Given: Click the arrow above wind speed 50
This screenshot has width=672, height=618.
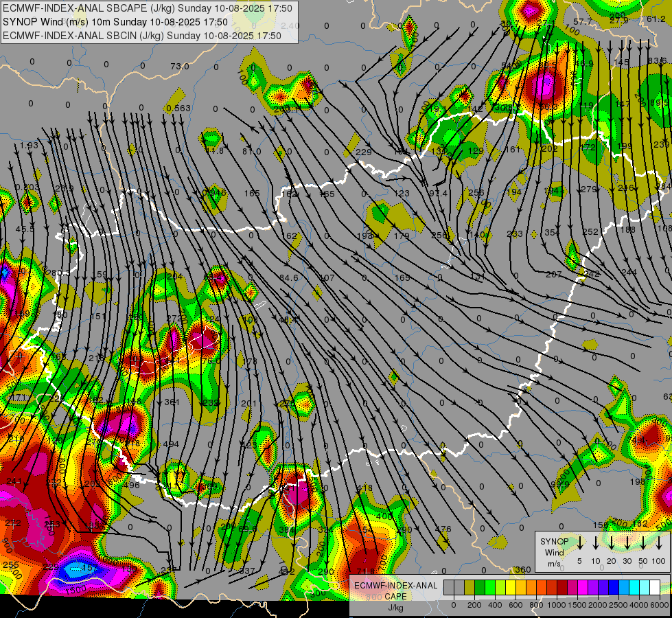Looking at the screenshot, I should pyautogui.click(x=643, y=542).
